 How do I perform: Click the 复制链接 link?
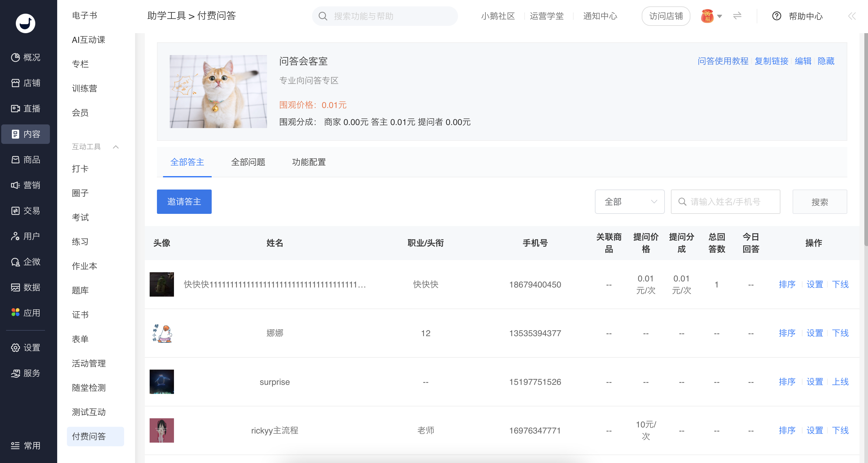pyautogui.click(x=771, y=61)
